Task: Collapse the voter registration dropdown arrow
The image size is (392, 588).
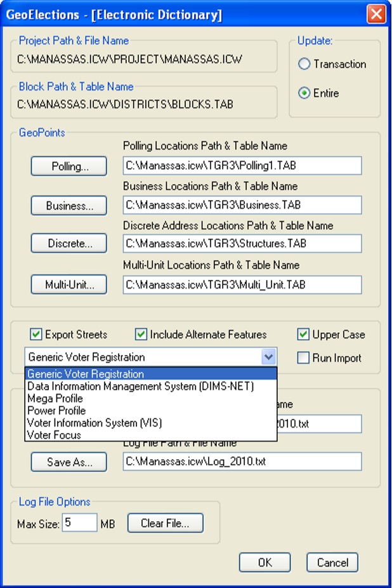Action: 269,357
